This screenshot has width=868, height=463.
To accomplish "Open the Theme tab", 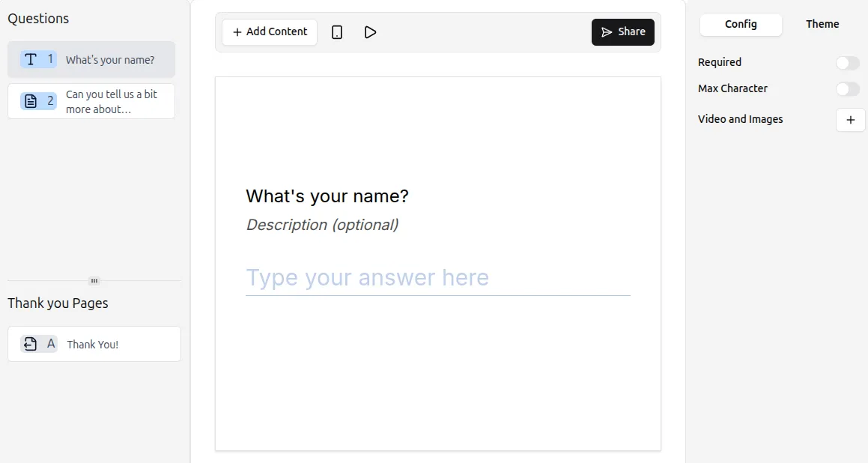I will (822, 24).
